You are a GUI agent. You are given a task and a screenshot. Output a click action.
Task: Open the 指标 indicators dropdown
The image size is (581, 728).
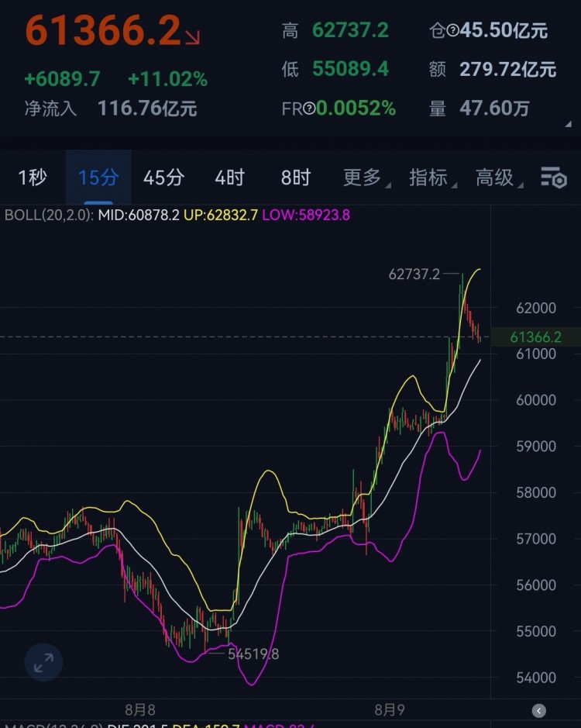tap(432, 178)
